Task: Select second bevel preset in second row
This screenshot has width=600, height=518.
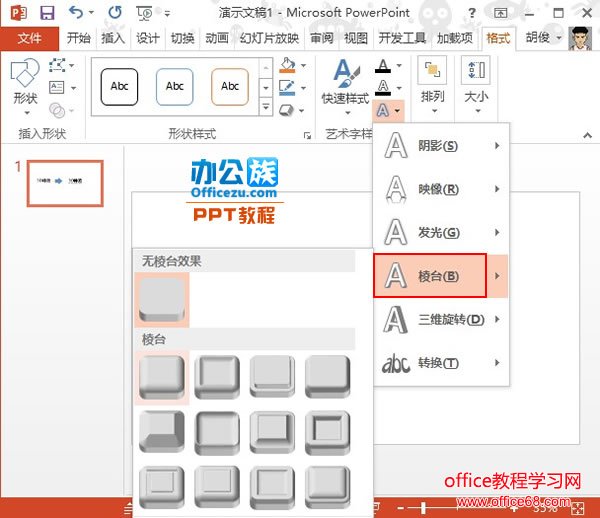Action: [x=217, y=433]
